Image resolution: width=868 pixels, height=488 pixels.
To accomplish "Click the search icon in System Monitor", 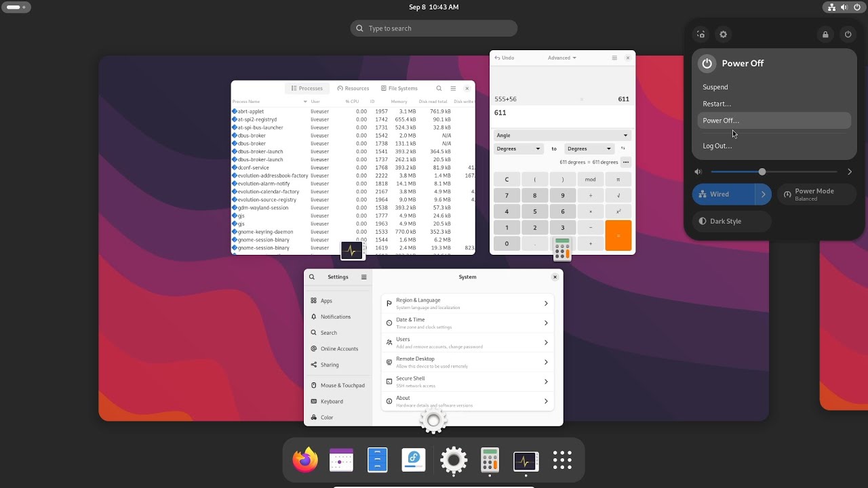I will point(439,88).
